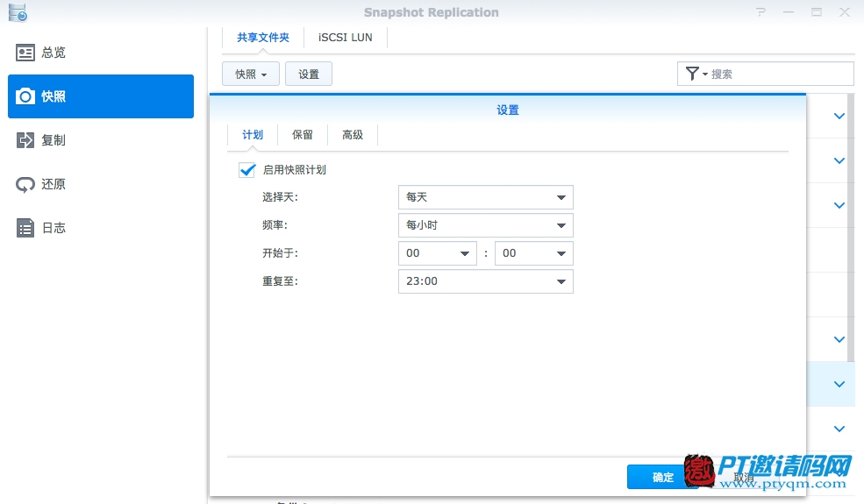Expand the highlighted row chevron on the right
The height and width of the screenshot is (504, 864).
(x=839, y=384)
